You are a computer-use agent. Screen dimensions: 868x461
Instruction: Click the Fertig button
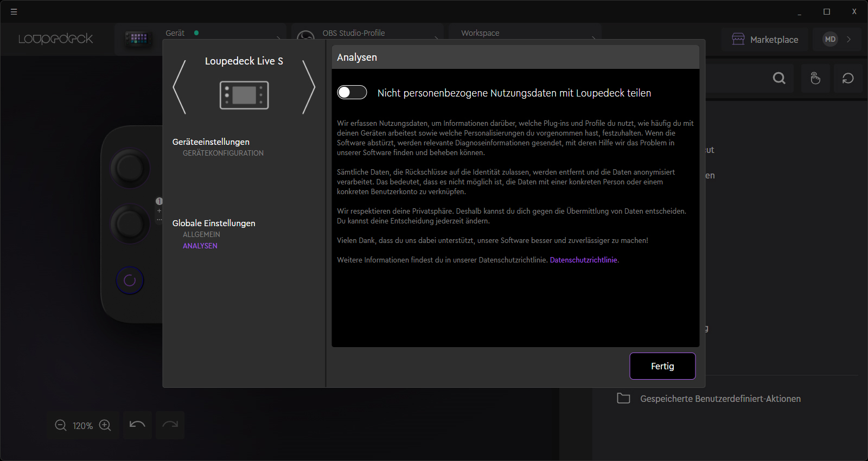click(662, 366)
